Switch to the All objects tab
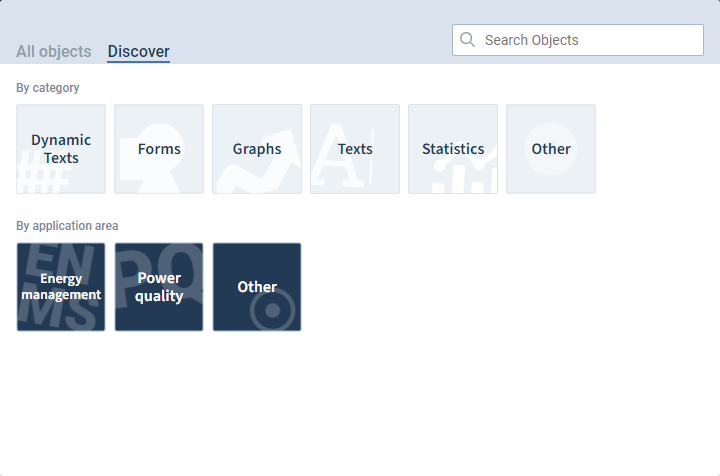 coord(54,51)
